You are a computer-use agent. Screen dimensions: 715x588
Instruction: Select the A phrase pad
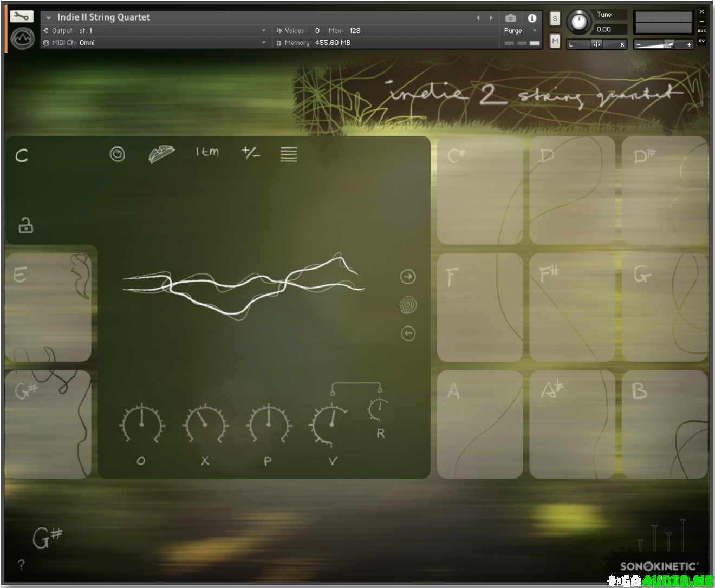pyautogui.click(x=480, y=424)
